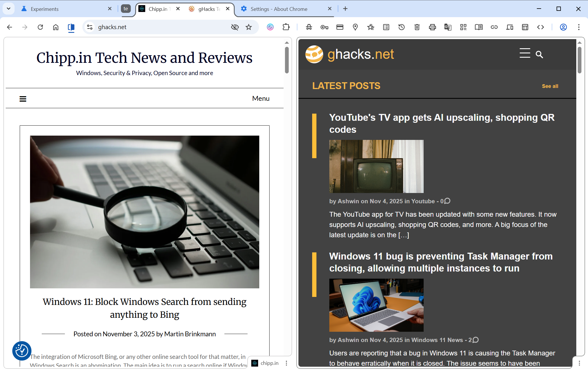Click ghacks pane vertical scrollbar thumb

(x=579, y=60)
